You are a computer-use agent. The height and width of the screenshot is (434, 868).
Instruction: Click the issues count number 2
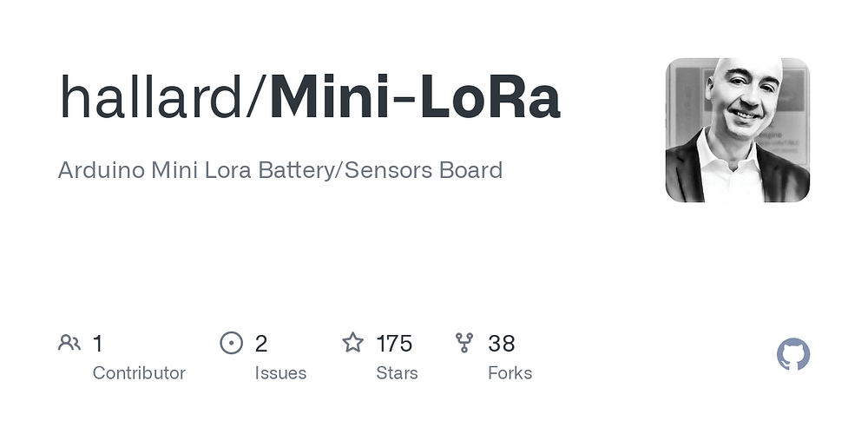(x=261, y=344)
